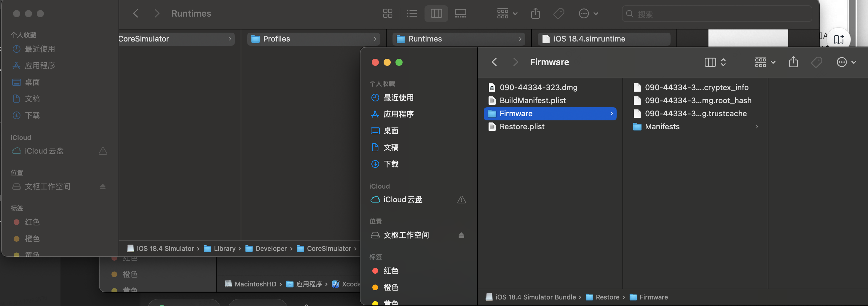
Task: Open the Firmware view mode switcher
Action: (715, 62)
